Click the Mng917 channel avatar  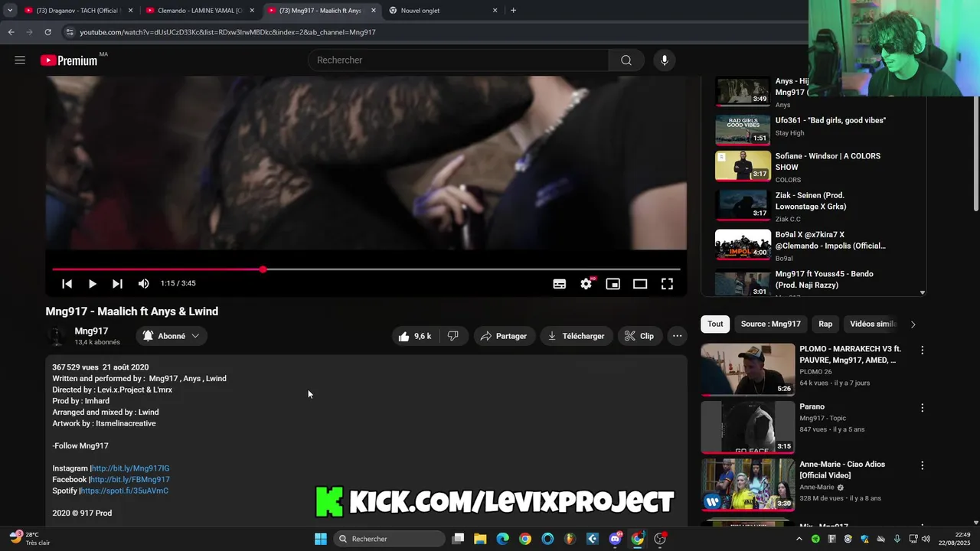click(x=57, y=336)
